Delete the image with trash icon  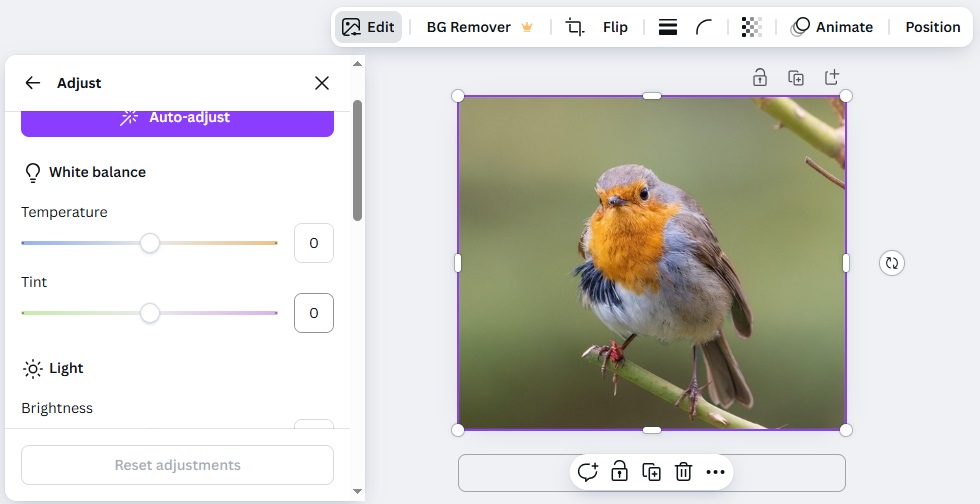click(x=683, y=471)
